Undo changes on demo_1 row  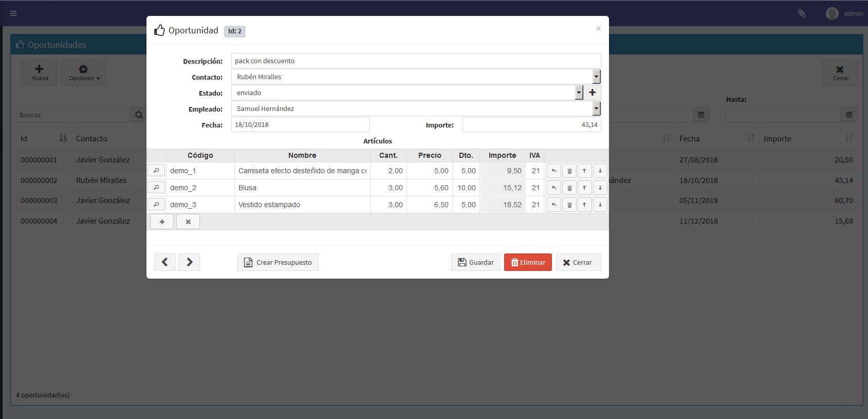point(553,171)
